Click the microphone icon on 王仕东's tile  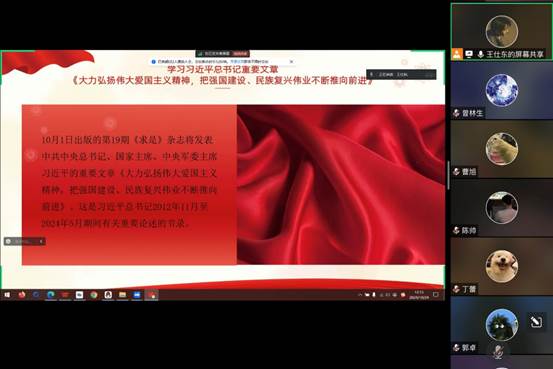point(480,54)
